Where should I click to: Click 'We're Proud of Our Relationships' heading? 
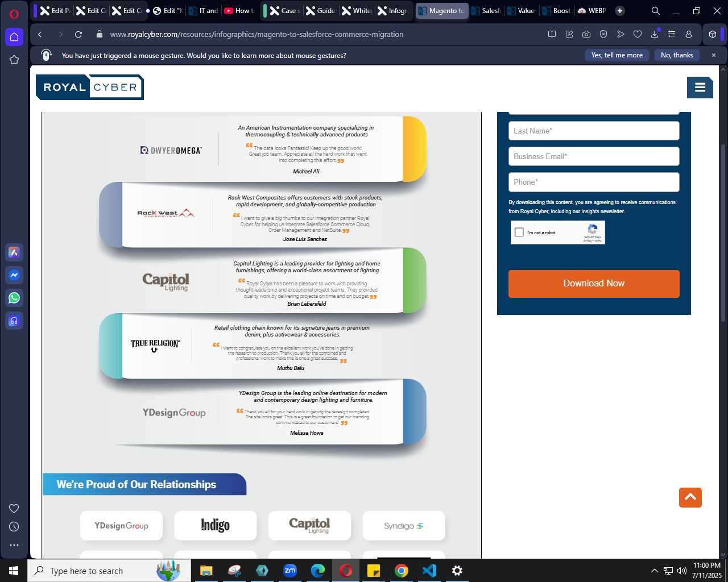(136, 484)
